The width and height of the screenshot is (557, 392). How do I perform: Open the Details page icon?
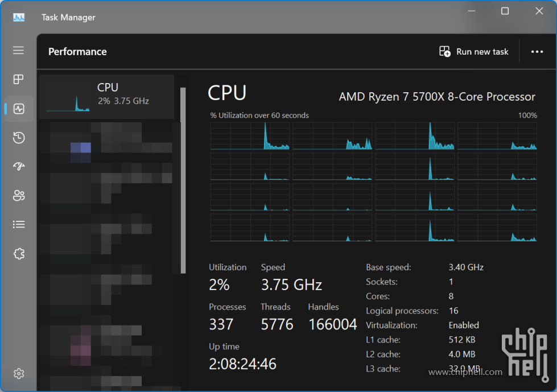18,224
